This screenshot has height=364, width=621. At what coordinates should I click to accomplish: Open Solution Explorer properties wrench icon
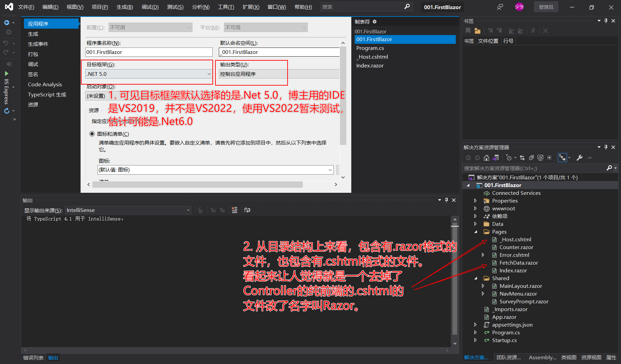[580, 158]
